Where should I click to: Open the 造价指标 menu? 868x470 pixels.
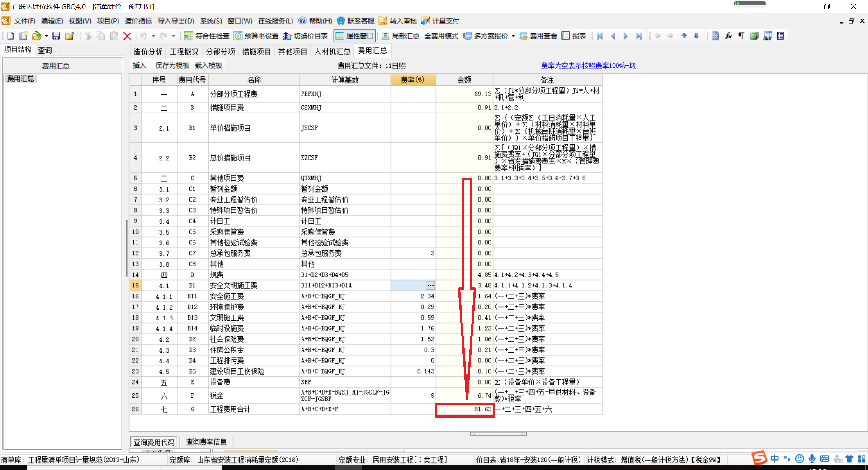pyautogui.click(x=138, y=21)
